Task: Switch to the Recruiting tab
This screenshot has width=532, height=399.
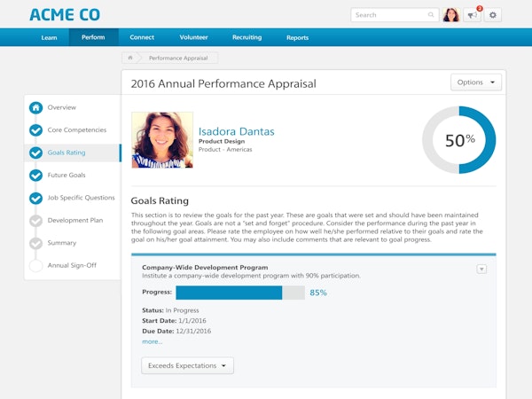Action: point(246,37)
